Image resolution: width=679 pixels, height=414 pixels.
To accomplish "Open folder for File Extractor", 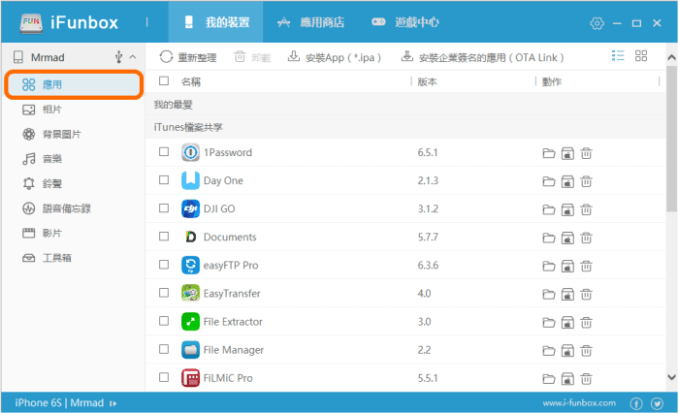I will pyautogui.click(x=549, y=323).
